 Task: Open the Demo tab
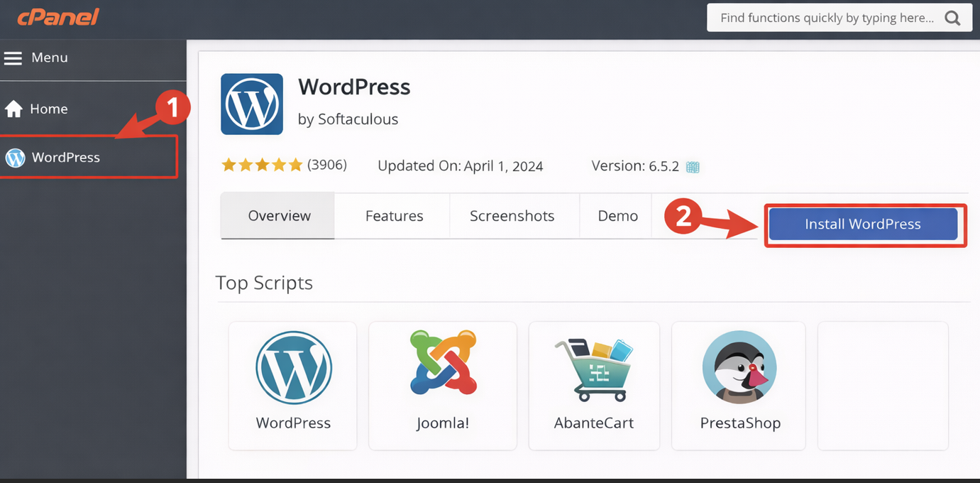(617, 216)
